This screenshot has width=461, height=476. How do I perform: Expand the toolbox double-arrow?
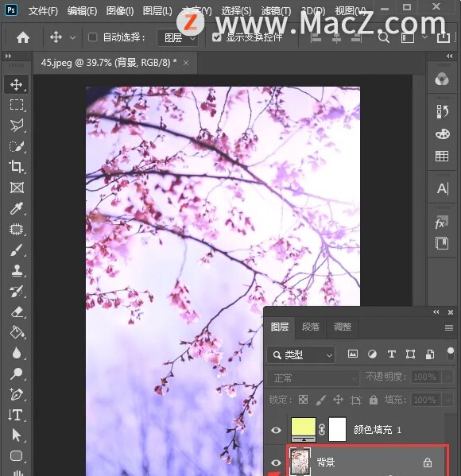pos(8,56)
